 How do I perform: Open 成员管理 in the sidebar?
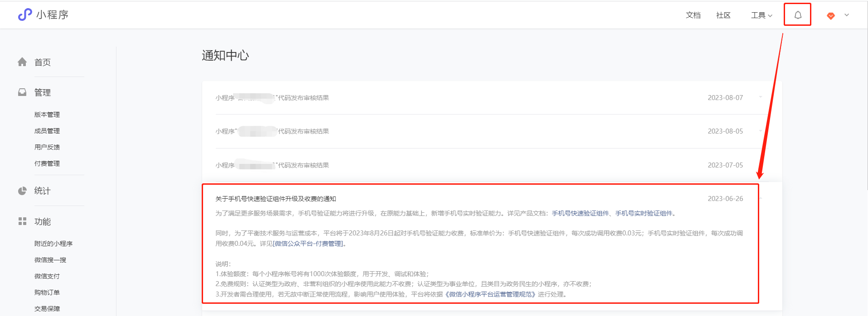47,131
